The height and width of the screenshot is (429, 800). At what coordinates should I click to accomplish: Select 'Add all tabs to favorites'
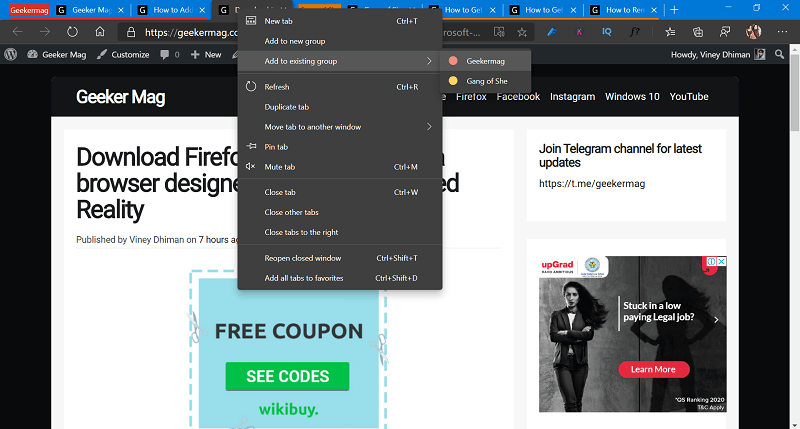(x=340, y=277)
